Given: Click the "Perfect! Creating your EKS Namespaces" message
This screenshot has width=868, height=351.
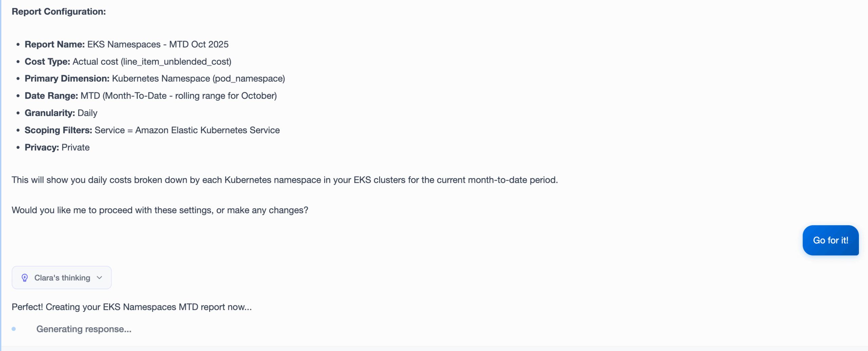Looking at the screenshot, I should pos(132,307).
